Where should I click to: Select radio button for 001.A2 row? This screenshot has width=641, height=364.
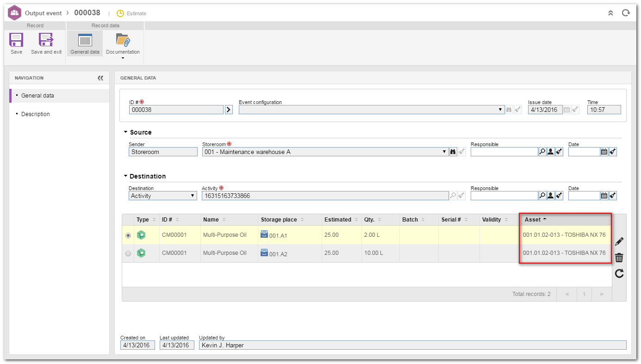point(128,253)
